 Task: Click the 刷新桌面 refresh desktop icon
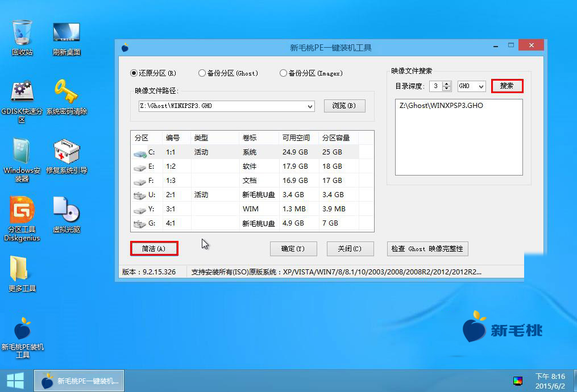67,38
